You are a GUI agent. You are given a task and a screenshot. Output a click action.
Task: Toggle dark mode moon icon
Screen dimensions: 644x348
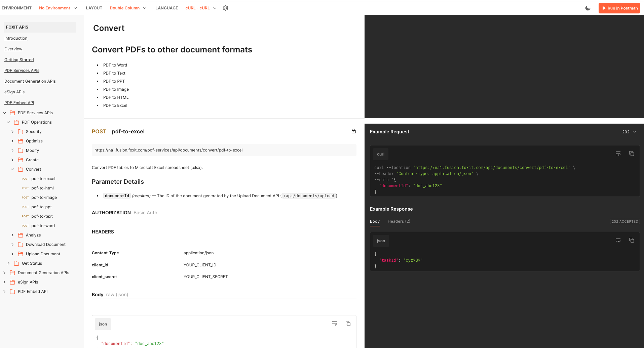click(588, 8)
